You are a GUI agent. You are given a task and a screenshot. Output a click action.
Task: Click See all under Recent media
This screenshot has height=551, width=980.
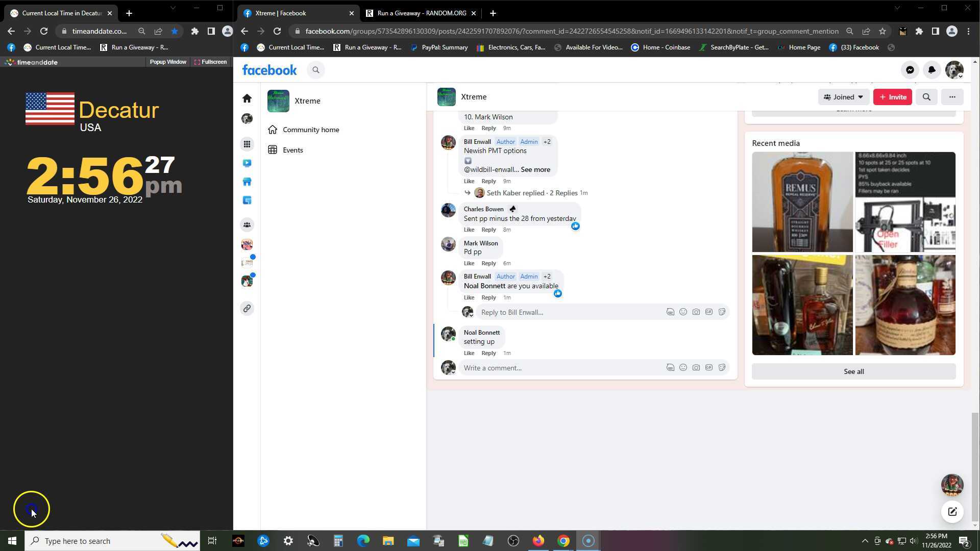(853, 371)
